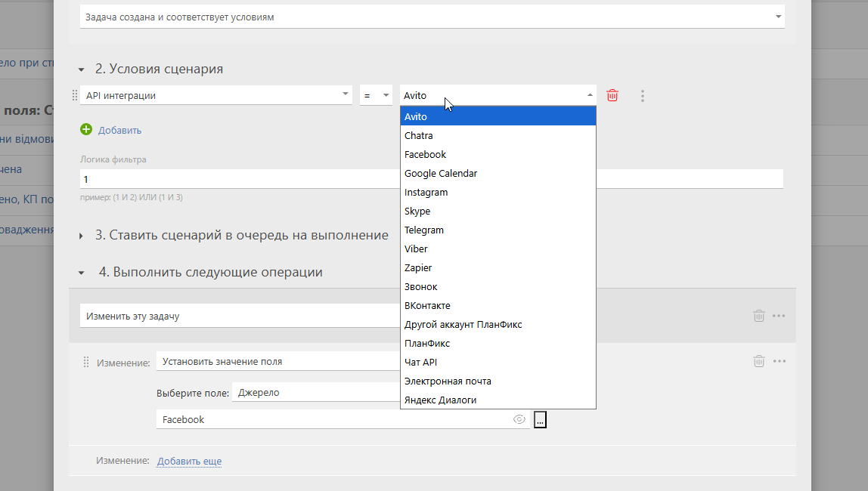The height and width of the screenshot is (491, 868).
Task: Expand section 3 Ставить сценарий в очередь
Action: pyautogui.click(x=82, y=236)
